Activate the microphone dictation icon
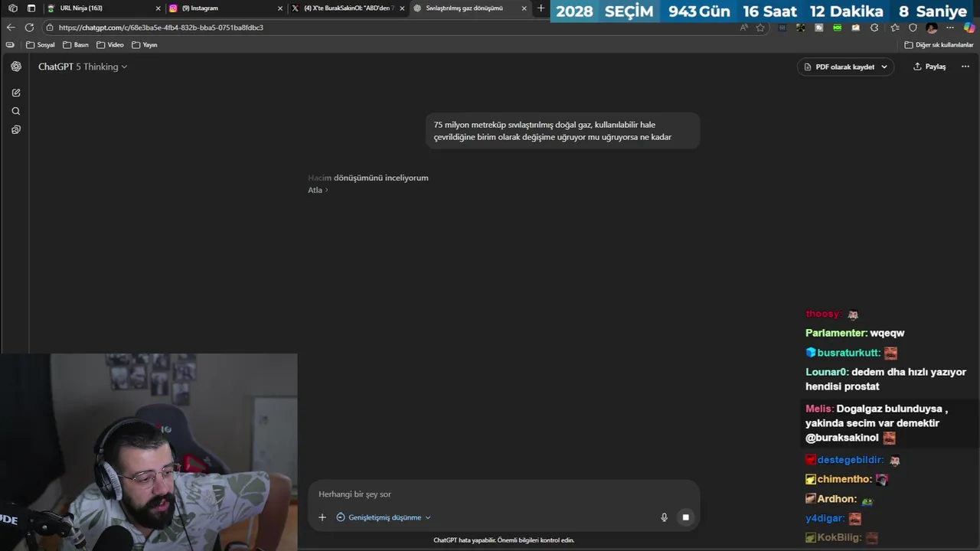The image size is (980, 551). click(x=664, y=517)
